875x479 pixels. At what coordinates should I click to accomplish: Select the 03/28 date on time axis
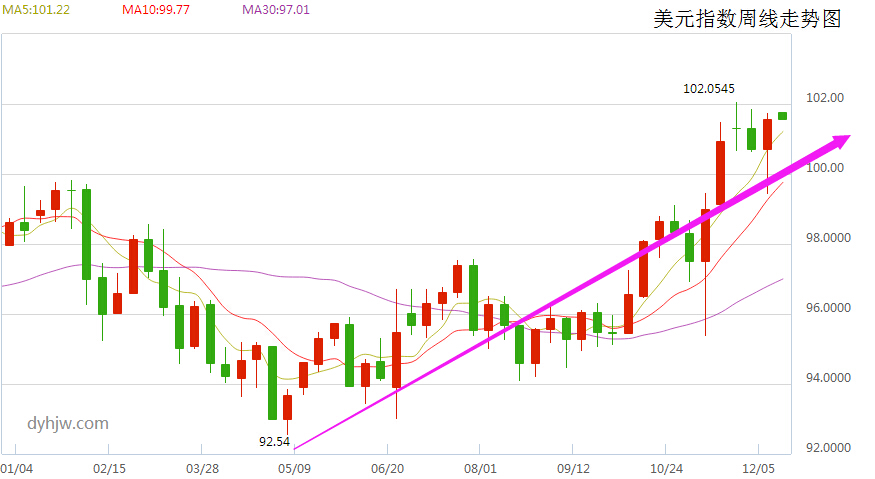(x=202, y=468)
